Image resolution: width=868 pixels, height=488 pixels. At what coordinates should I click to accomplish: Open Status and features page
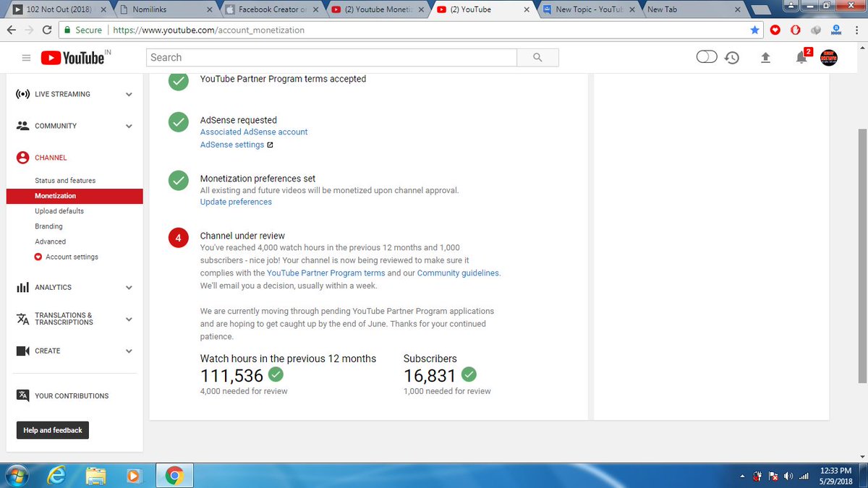coord(65,181)
